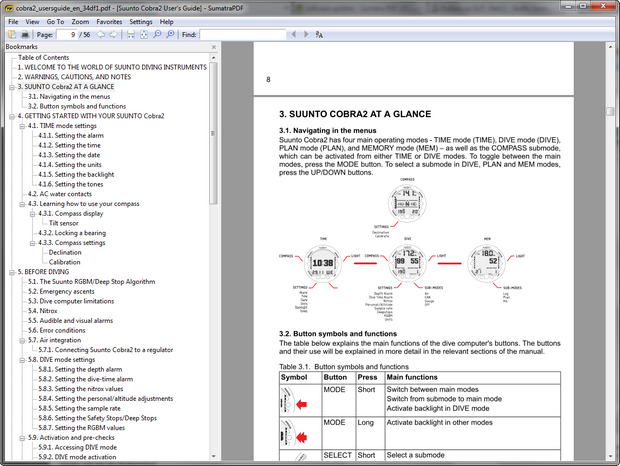Viewport: 620px width, 466px height.
Task: Open bookmark 5.4. Nitrox
Action: [43, 311]
